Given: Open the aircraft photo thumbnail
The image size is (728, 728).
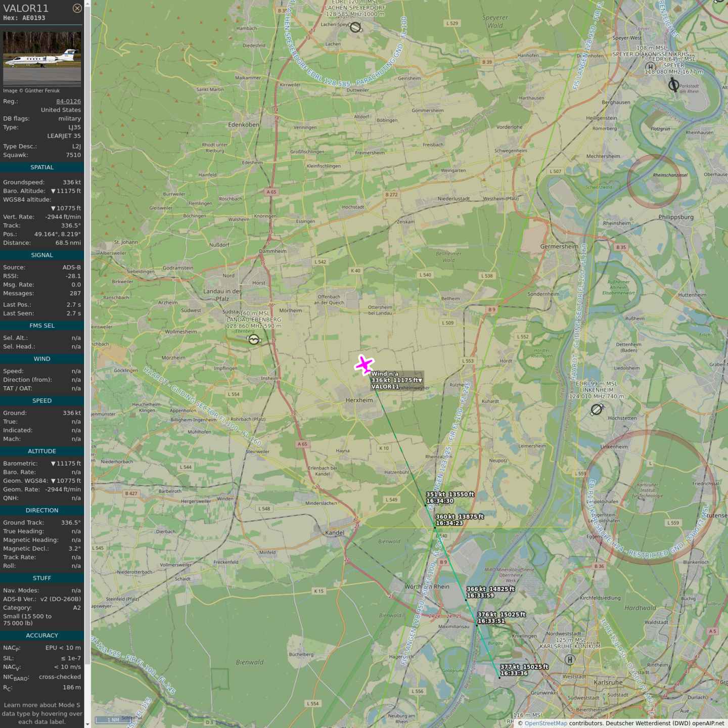Looking at the screenshot, I should 42,59.
